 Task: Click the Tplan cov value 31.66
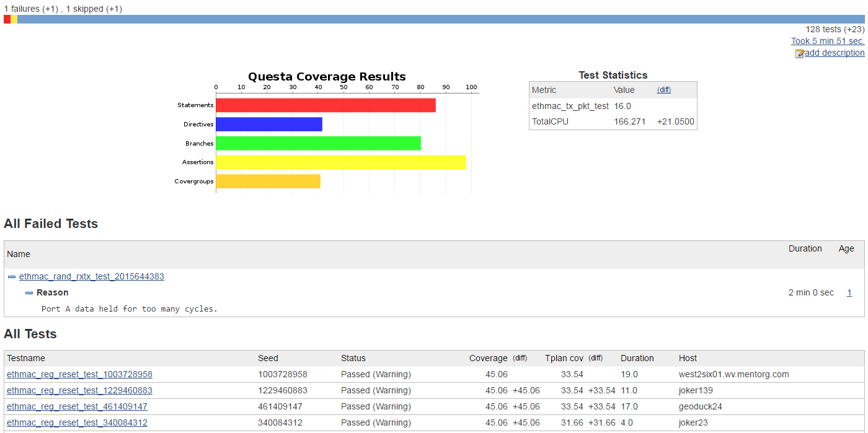coord(572,422)
